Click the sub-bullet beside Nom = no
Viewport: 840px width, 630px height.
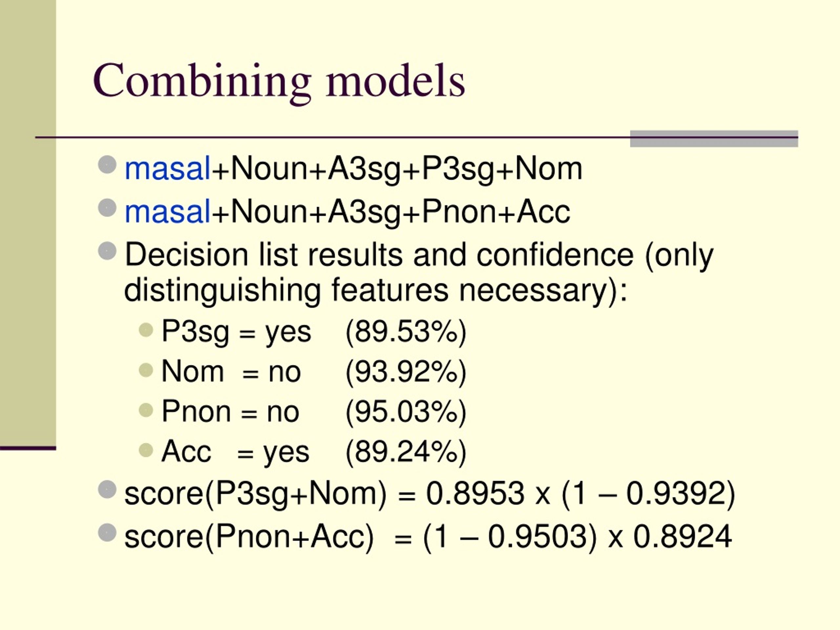(x=146, y=370)
